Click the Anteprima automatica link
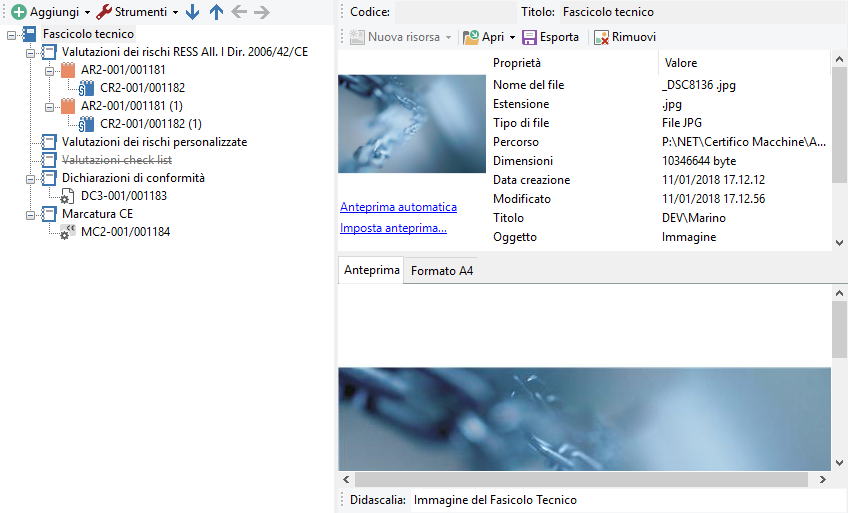848x513 pixels. click(398, 207)
